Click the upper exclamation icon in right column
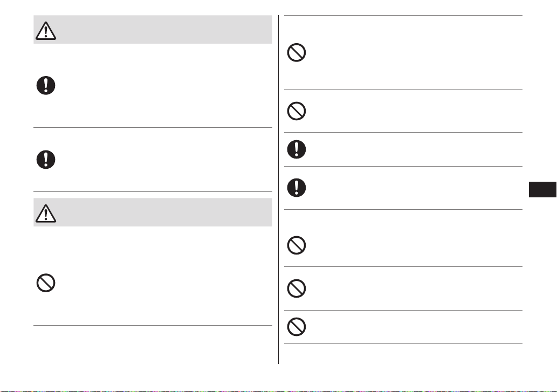Screen dimensions: 557x392 pos(296,149)
